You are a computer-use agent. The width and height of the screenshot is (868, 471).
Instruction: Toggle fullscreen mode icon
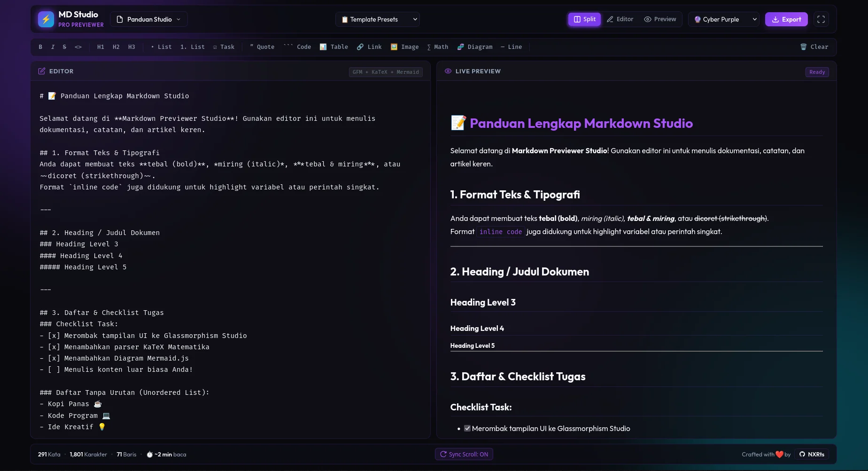(821, 19)
